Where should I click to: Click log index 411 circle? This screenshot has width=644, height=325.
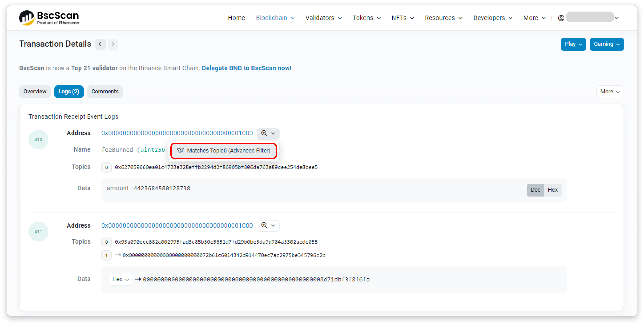point(38,231)
